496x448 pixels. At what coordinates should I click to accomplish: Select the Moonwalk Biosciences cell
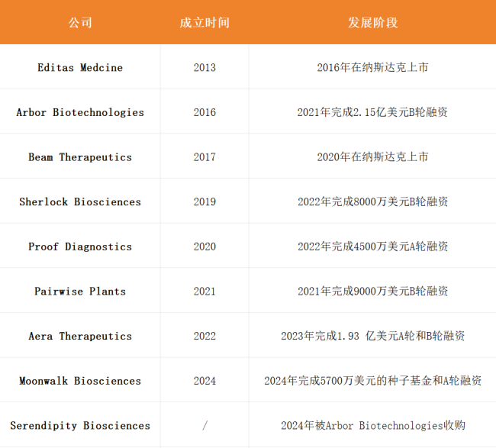80,381
